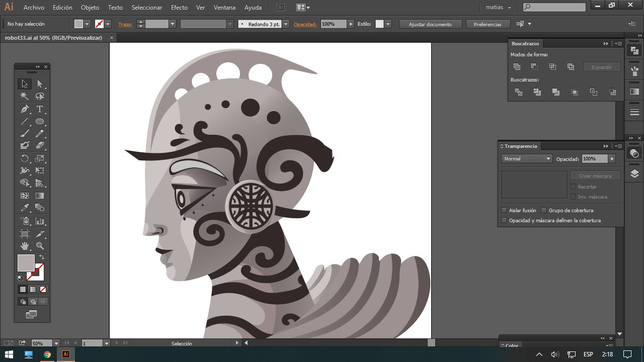Click the Exclude shape mode icon
The image size is (644, 362).
point(571,66)
